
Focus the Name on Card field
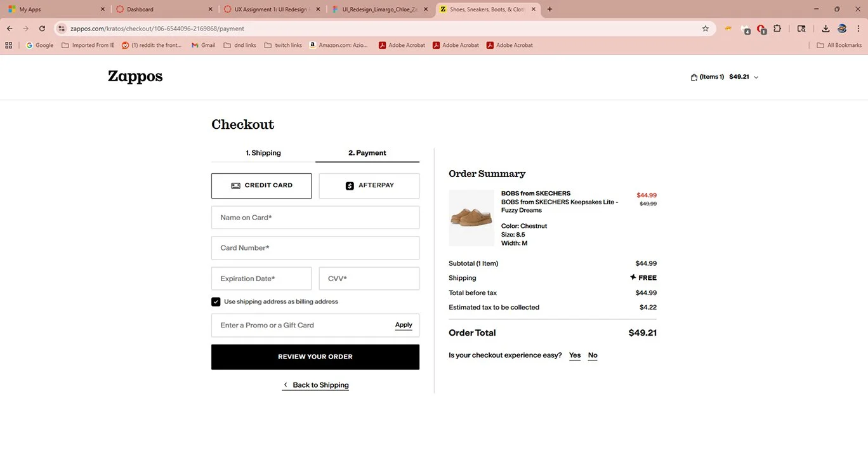(x=315, y=218)
